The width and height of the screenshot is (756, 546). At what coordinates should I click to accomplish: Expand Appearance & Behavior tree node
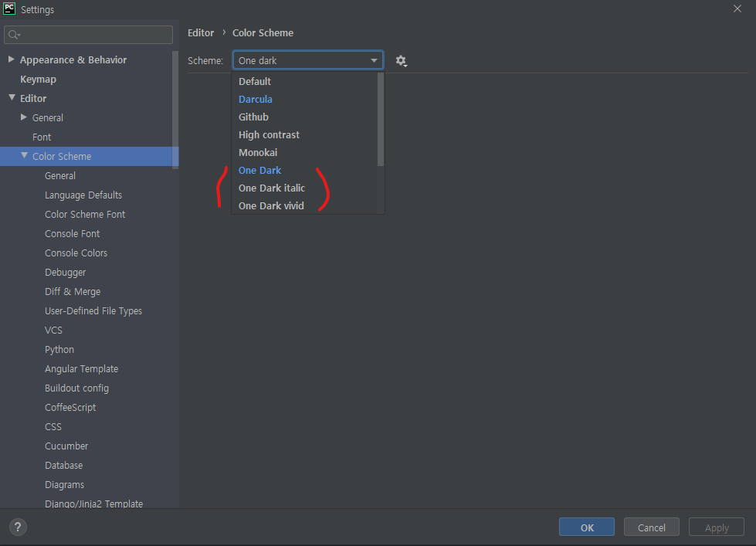11,59
